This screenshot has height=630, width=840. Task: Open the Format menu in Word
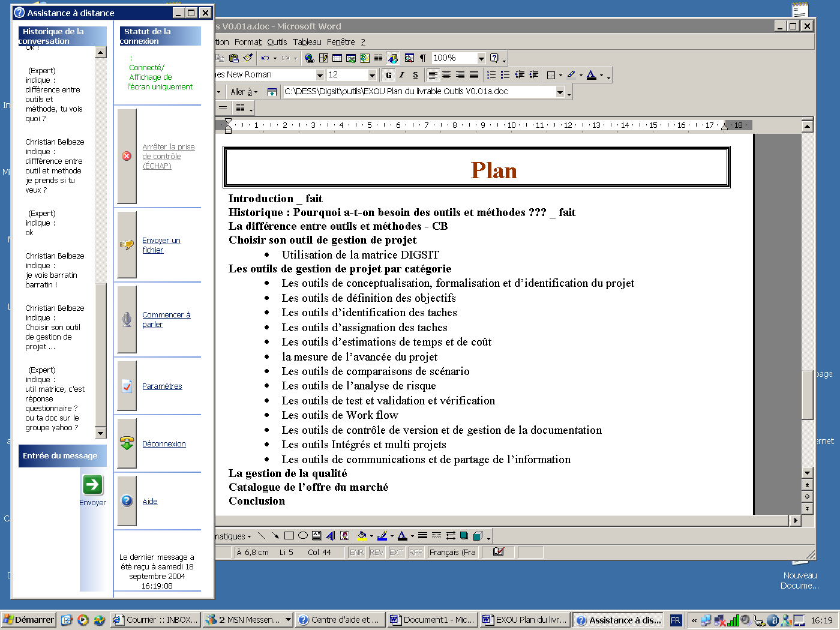click(248, 42)
